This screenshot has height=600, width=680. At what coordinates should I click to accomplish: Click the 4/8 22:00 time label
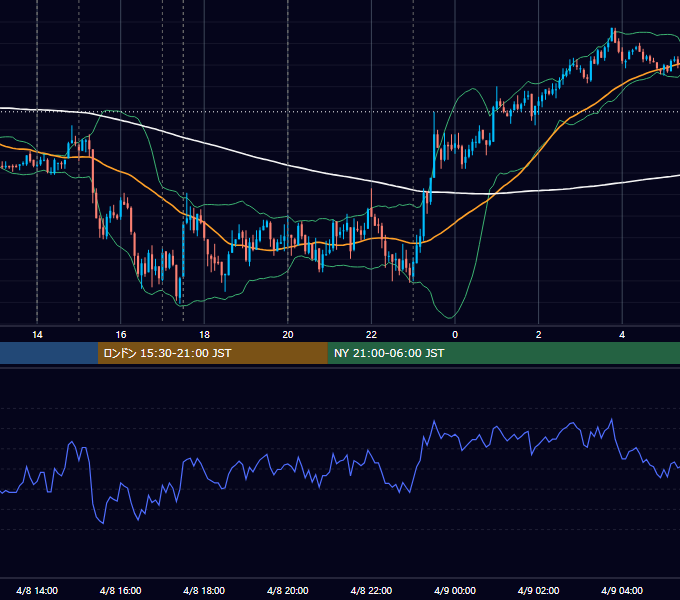pos(371,590)
